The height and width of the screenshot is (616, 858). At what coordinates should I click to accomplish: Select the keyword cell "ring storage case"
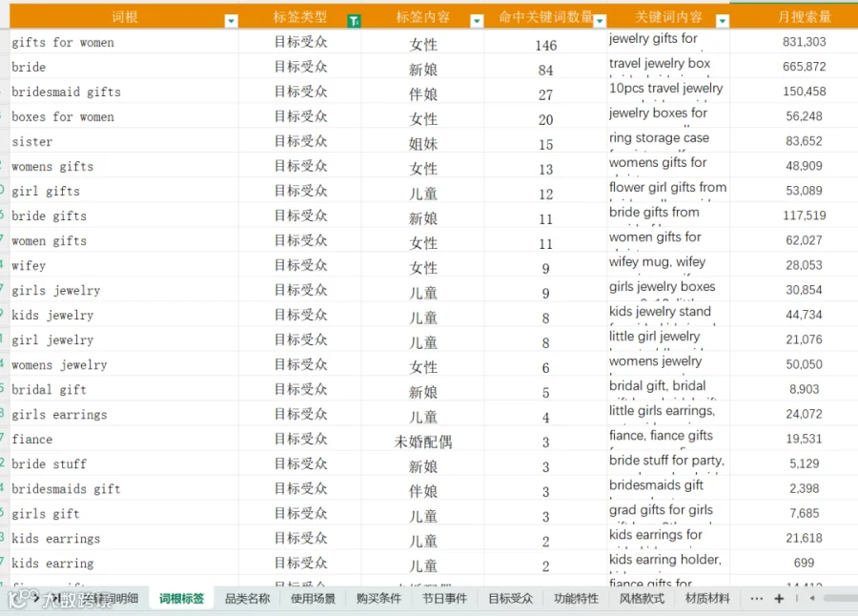(x=668, y=141)
